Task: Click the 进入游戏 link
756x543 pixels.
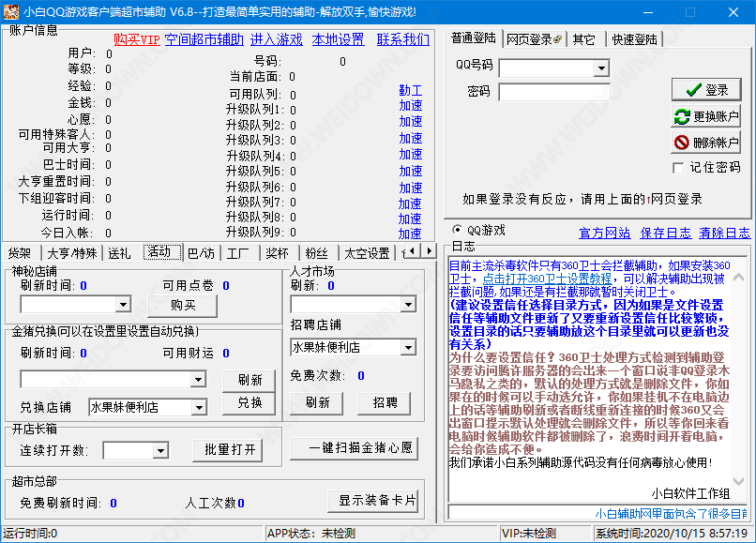Action: (x=277, y=39)
